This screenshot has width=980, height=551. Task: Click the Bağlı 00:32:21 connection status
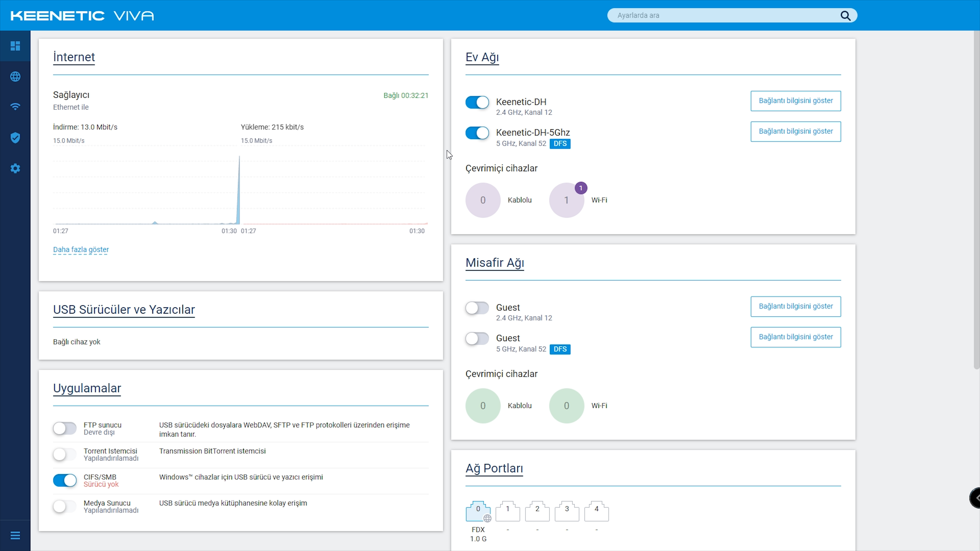coord(406,95)
